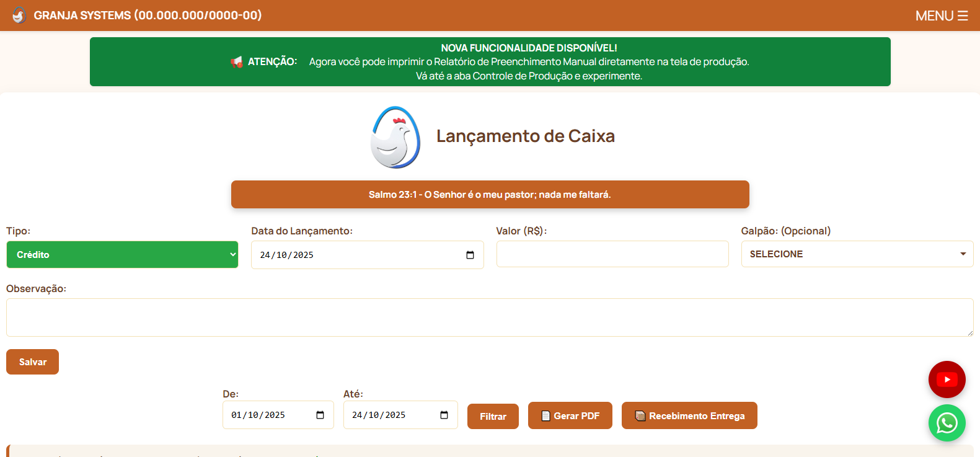
Task: Open the WhatsApp chat button
Action: click(x=947, y=424)
